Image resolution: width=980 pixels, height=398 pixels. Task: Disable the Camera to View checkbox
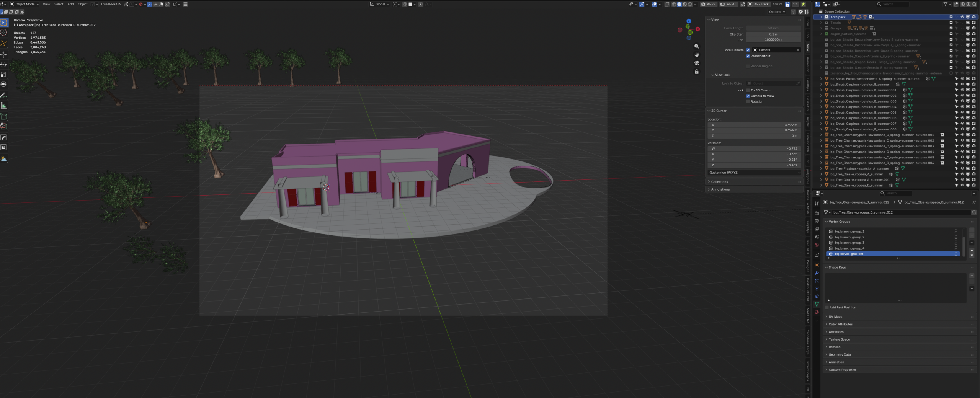click(x=748, y=96)
